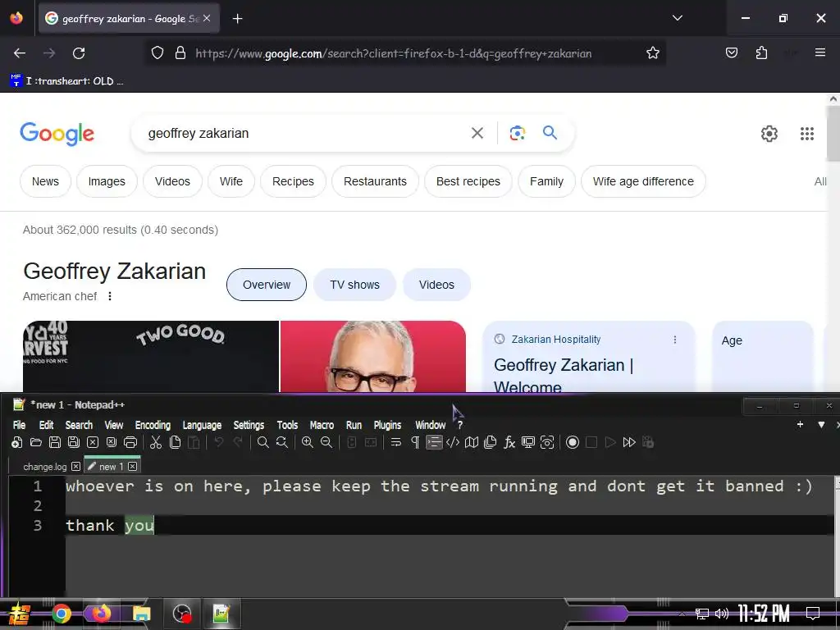840x630 pixels.
Task: Open the Encoding menu
Action: pos(153,425)
